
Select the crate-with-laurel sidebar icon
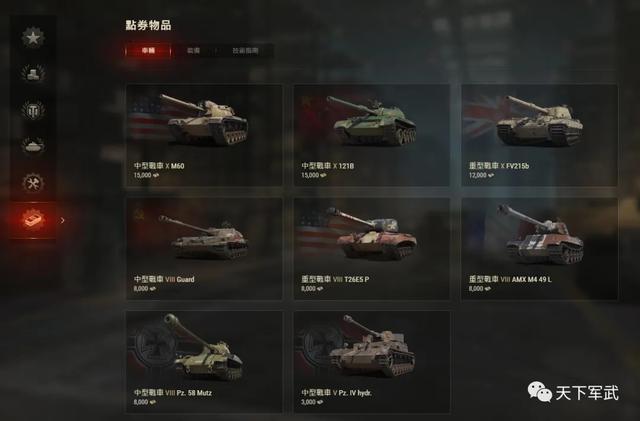(x=33, y=74)
